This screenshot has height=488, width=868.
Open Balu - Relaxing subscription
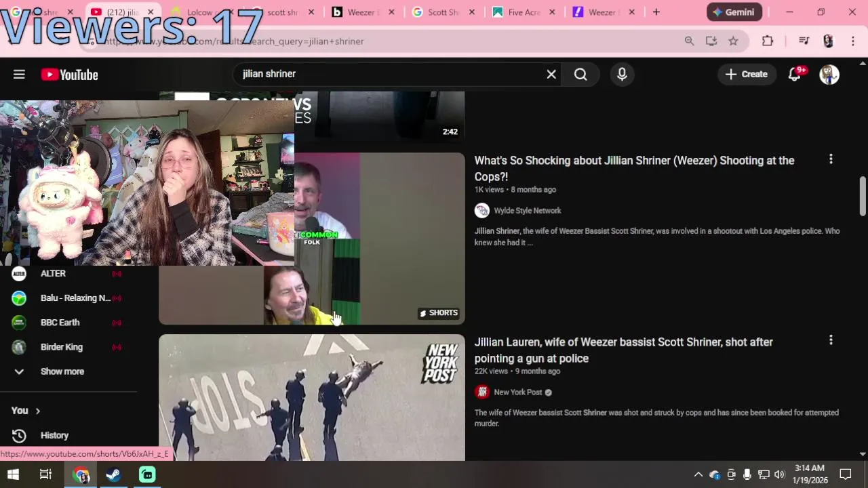click(x=75, y=298)
